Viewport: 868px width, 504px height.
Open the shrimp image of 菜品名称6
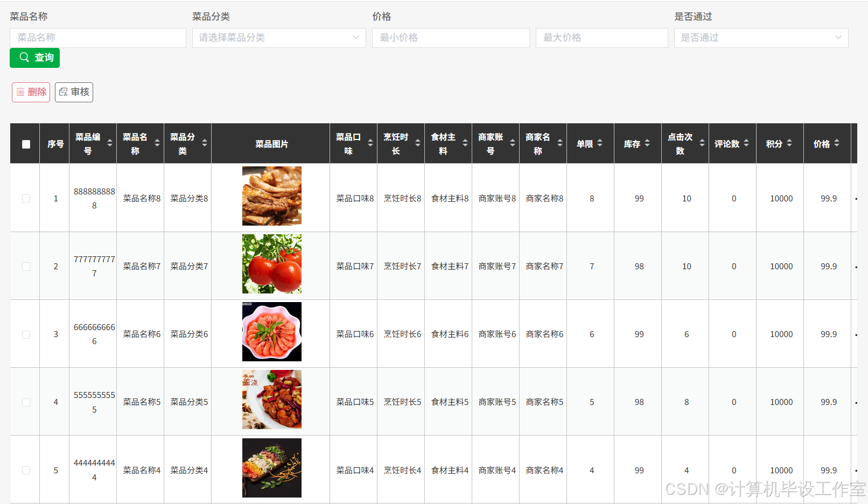tap(272, 332)
